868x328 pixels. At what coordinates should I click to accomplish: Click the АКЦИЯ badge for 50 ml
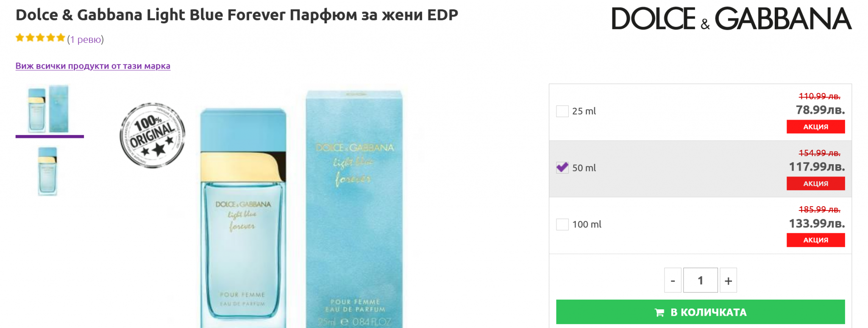pyautogui.click(x=815, y=184)
